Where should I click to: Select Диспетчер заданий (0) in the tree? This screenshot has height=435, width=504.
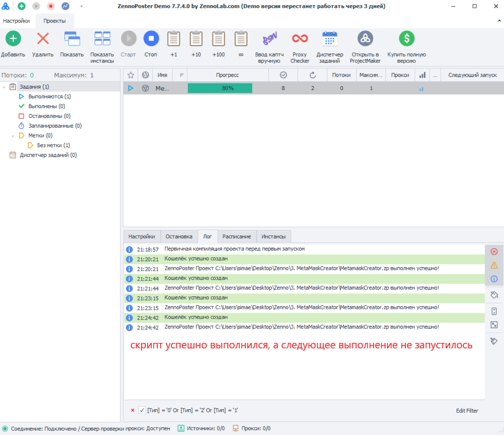tap(48, 155)
